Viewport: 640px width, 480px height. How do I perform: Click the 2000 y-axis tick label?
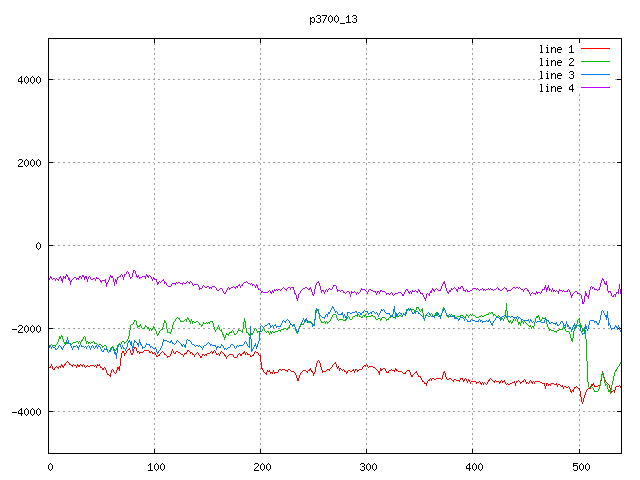pyautogui.click(x=28, y=163)
